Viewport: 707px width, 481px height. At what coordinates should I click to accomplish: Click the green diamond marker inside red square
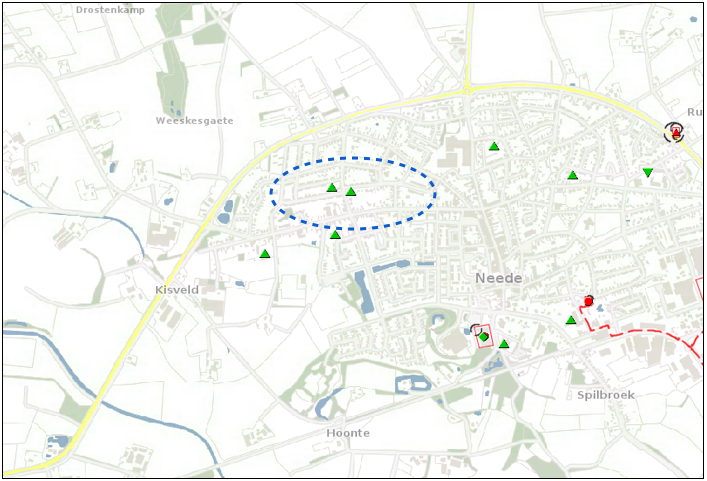[483, 337]
